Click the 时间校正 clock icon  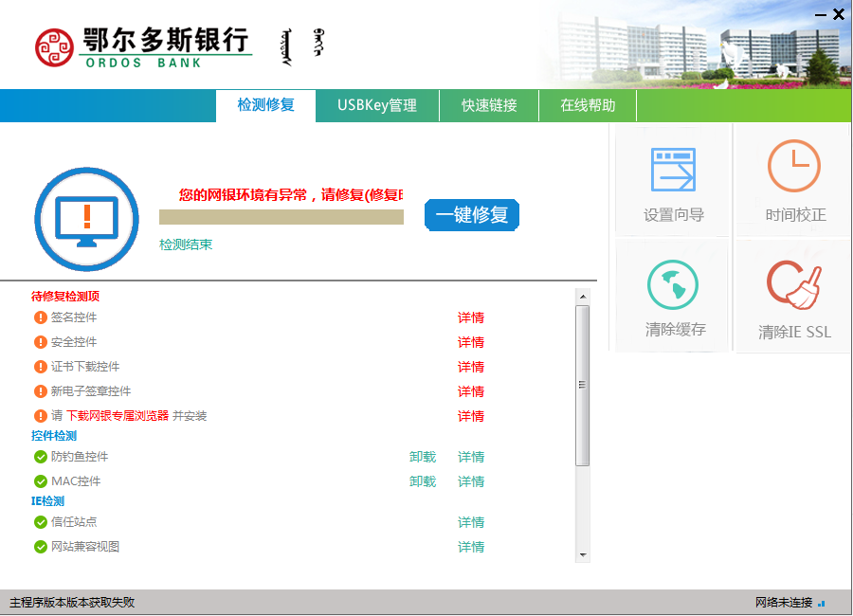[794, 167]
